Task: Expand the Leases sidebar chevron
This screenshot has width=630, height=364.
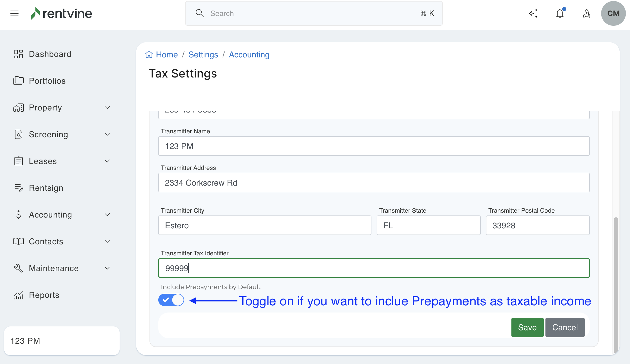Action: tap(107, 161)
